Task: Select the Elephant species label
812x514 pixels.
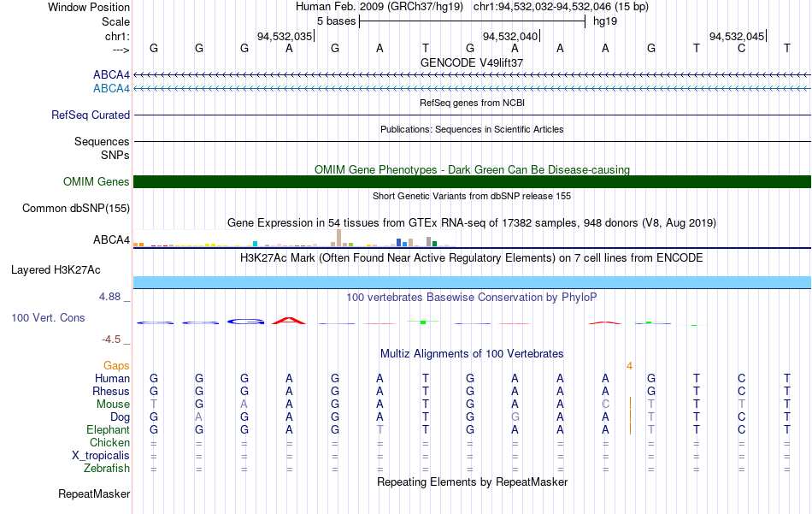Action: (x=109, y=430)
